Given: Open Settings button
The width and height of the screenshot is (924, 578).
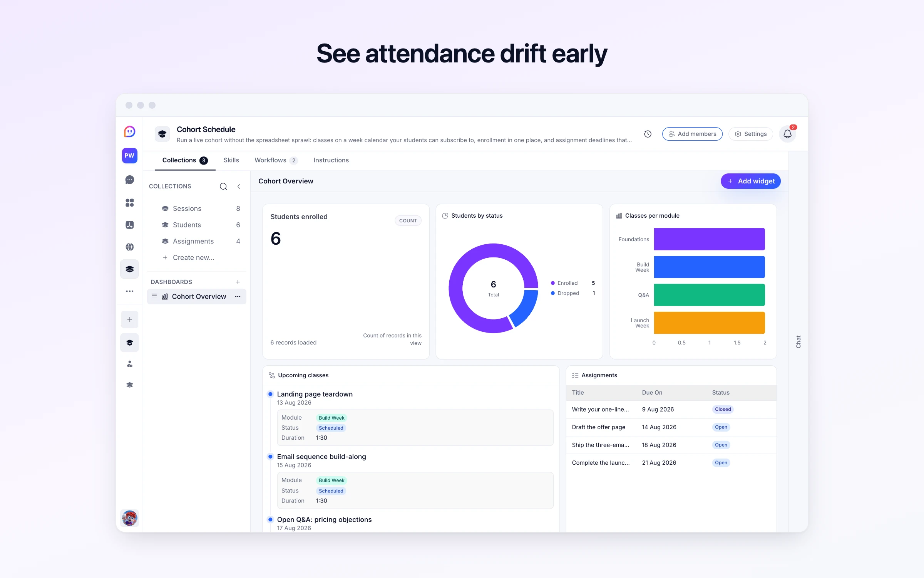Looking at the screenshot, I should coord(751,134).
